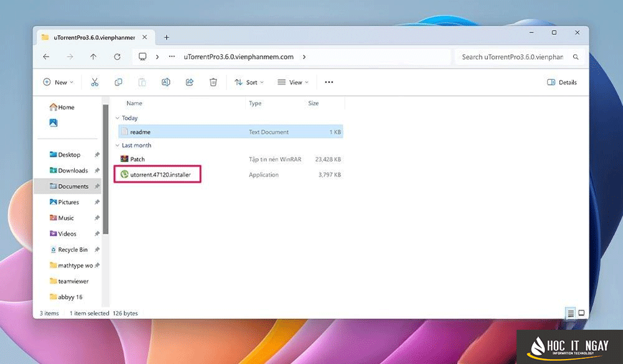Click the Type column header
The width and height of the screenshot is (623, 364).
(255, 103)
